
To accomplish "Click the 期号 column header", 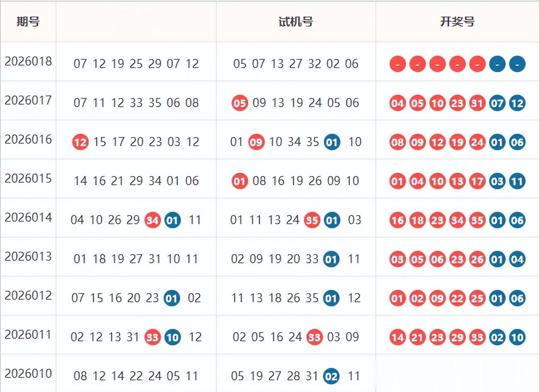I will coord(28,22).
